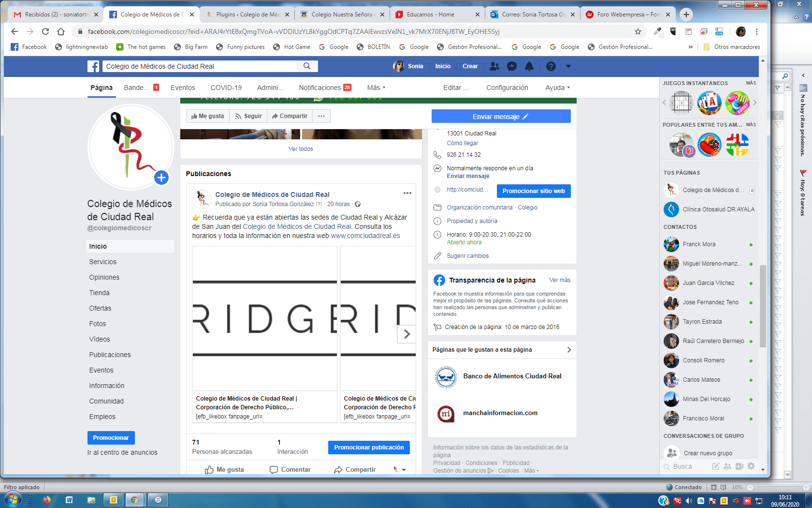Image resolution: width=812 pixels, height=508 pixels.
Task: Open a new browser tab
Action: point(686,15)
